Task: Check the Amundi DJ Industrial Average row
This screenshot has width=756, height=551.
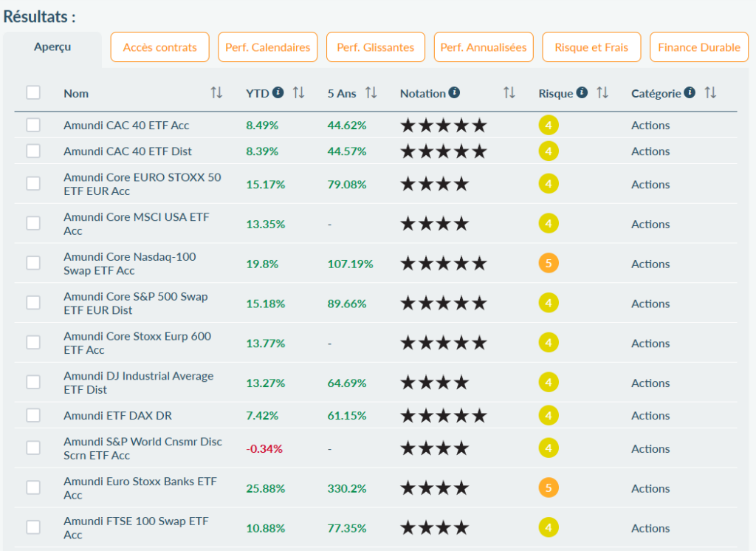Action: pyautogui.click(x=33, y=382)
